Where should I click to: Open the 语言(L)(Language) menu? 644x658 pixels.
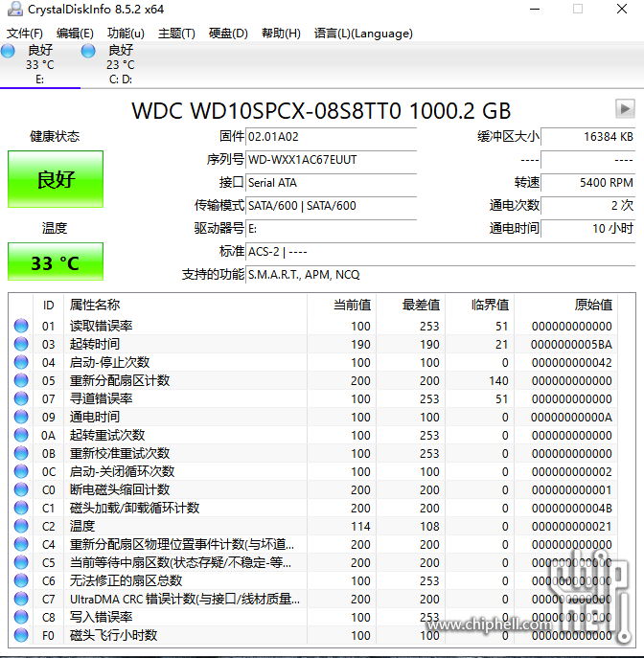point(363,34)
